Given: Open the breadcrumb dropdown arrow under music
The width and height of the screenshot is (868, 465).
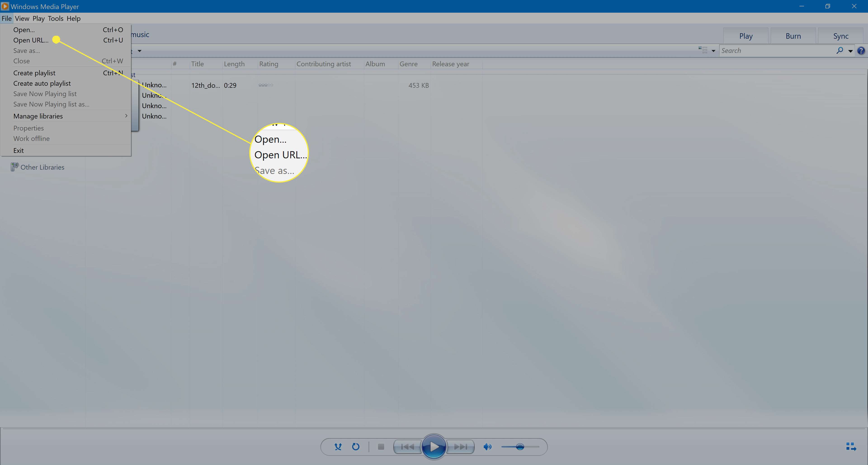Looking at the screenshot, I should tap(139, 51).
